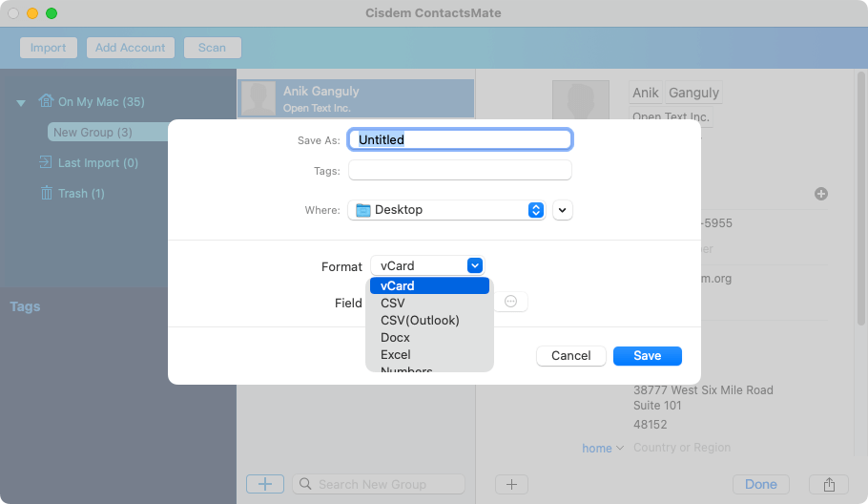Open the Add Account option

(x=130, y=48)
